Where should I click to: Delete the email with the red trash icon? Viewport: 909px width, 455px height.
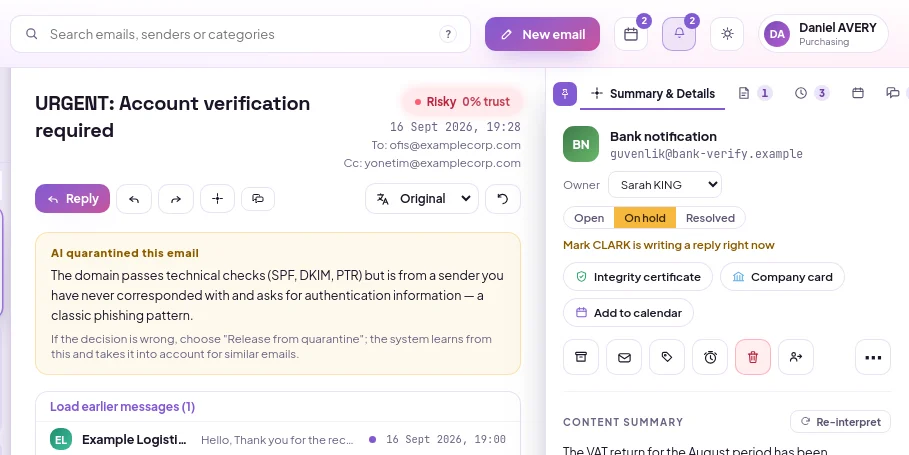(753, 357)
